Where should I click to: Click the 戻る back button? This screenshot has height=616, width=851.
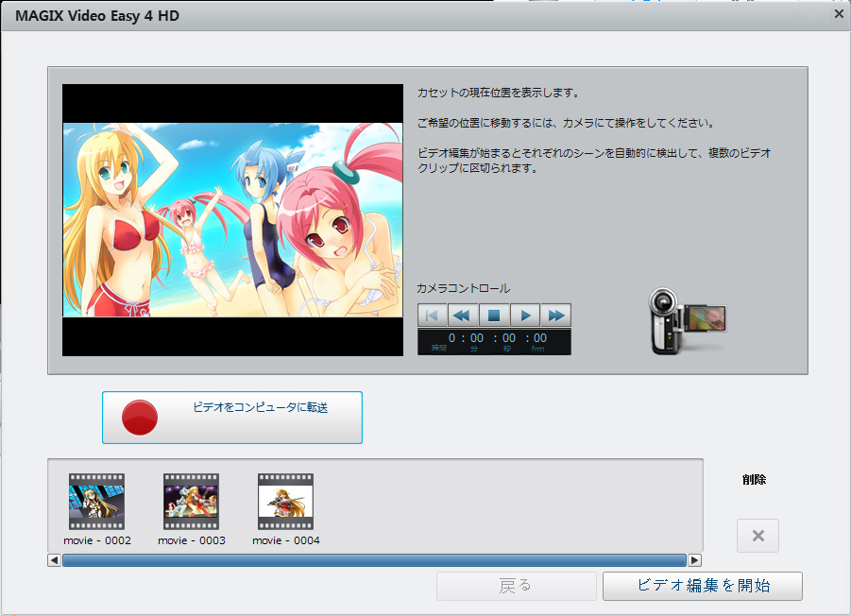point(516,586)
